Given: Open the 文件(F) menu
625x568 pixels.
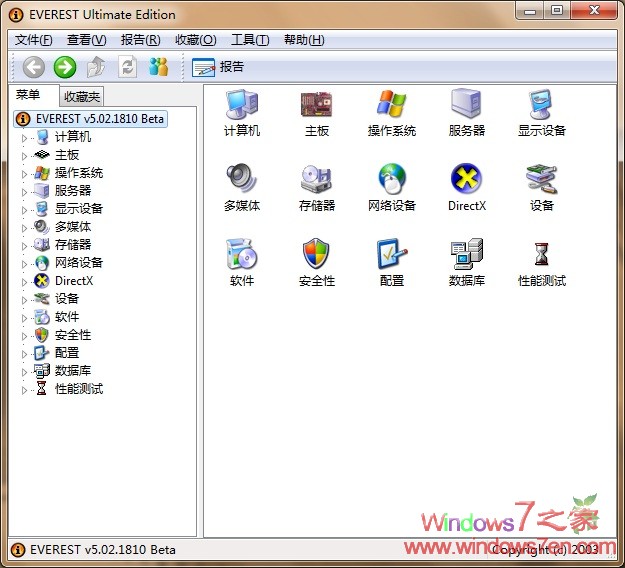Looking at the screenshot, I should tap(33, 40).
